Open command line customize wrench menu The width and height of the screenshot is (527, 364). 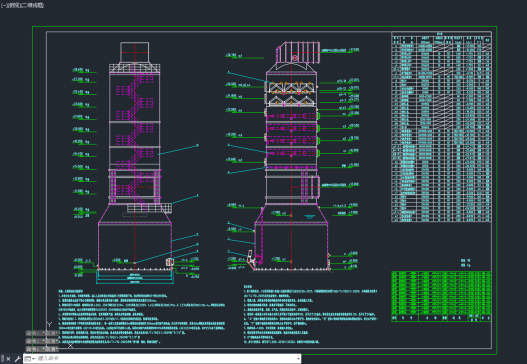[17, 359]
